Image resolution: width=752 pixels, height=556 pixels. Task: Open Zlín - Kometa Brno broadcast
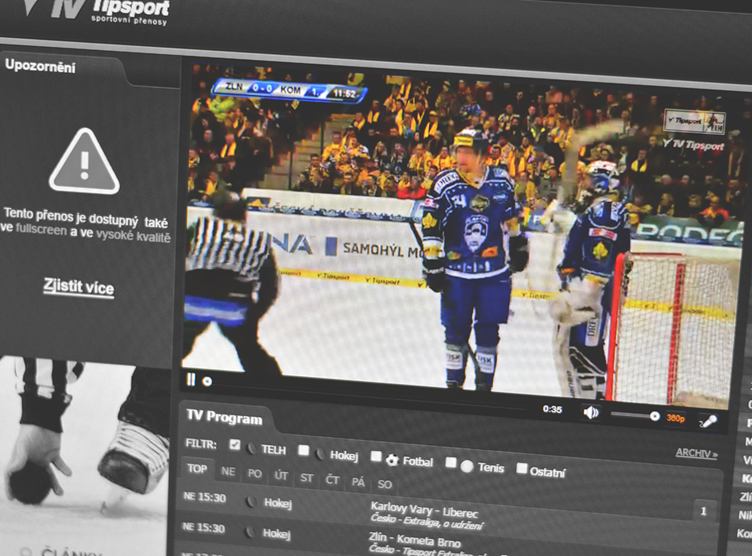414,540
